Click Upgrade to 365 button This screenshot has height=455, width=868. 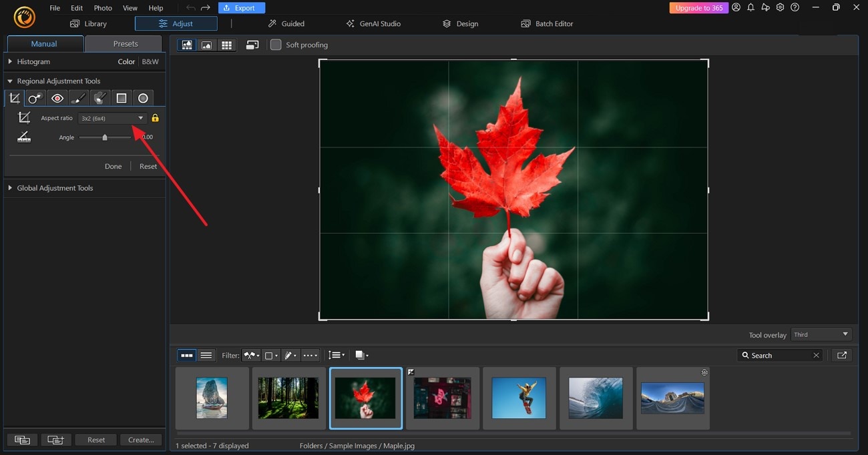(698, 8)
